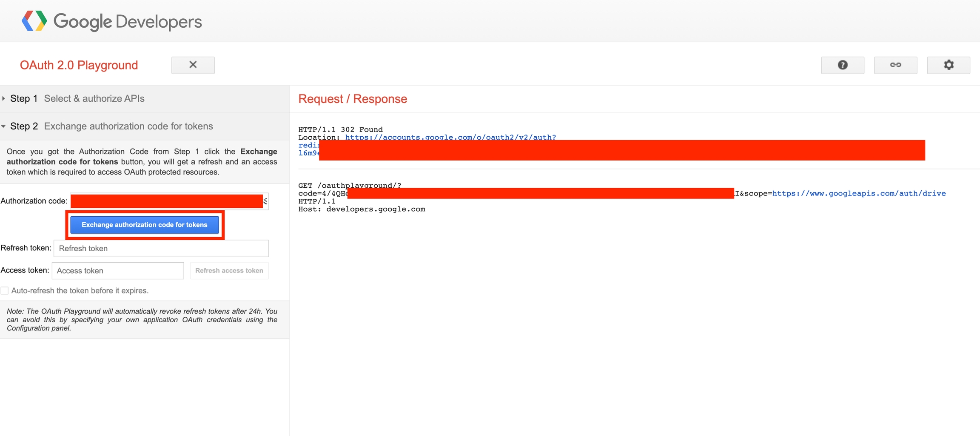Enable auto-refresh token checkbox
Image resolution: width=980 pixels, height=436 pixels.
pos(5,291)
